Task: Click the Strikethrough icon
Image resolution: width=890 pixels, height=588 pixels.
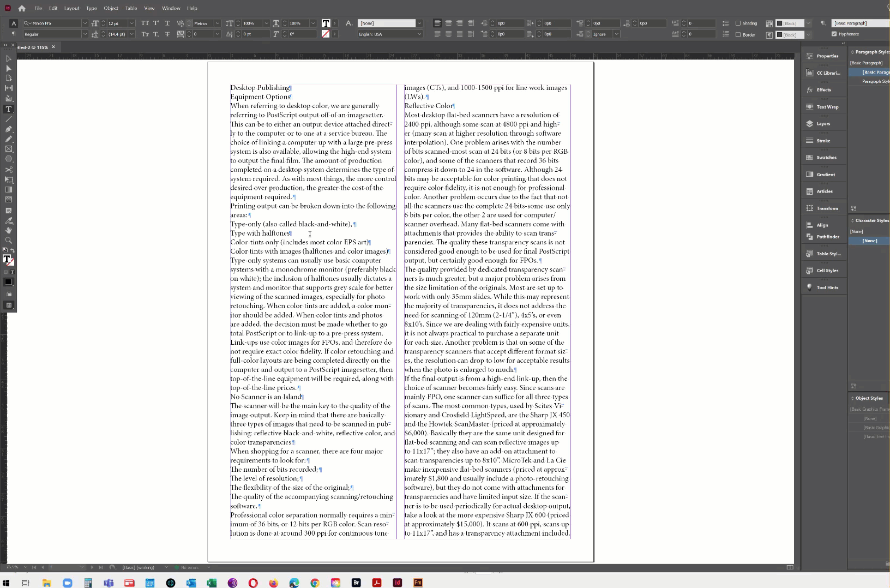Action: tap(167, 34)
